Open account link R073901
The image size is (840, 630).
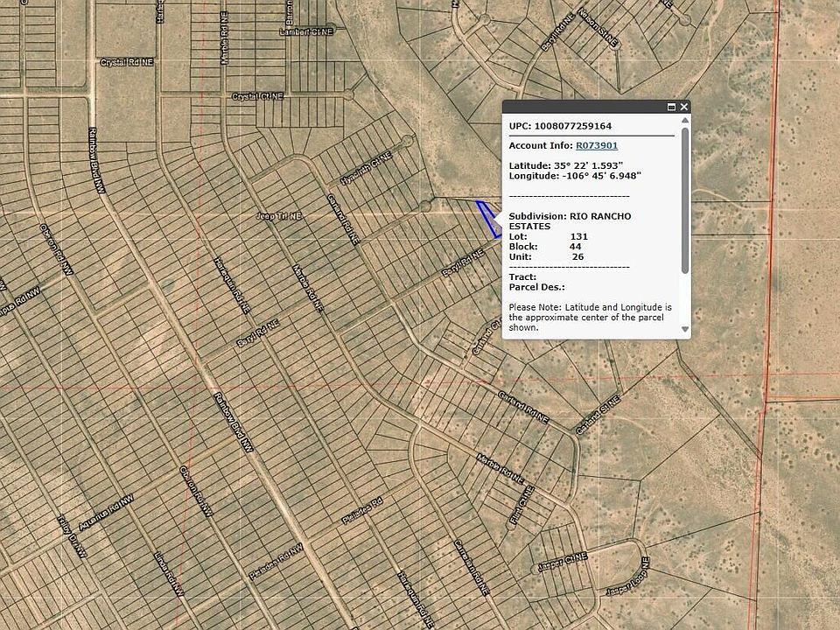click(x=597, y=146)
